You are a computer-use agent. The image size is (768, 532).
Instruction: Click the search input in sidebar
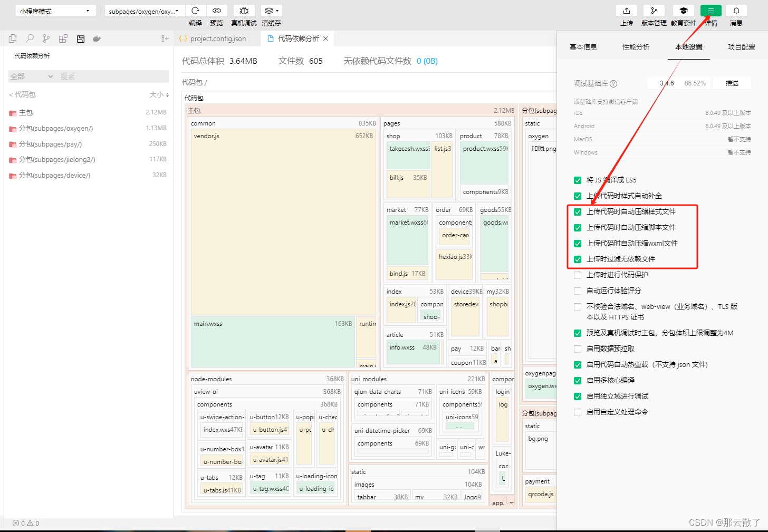(113, 76)
